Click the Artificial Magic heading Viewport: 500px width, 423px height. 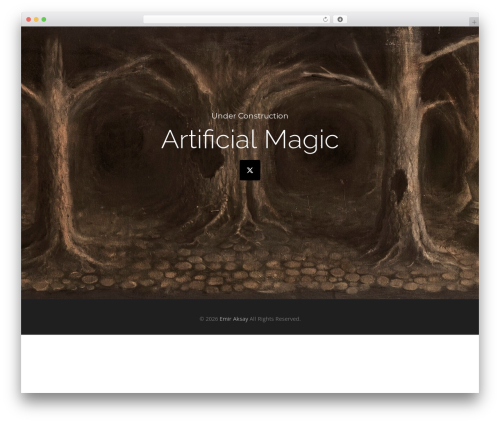pos(250,140)
